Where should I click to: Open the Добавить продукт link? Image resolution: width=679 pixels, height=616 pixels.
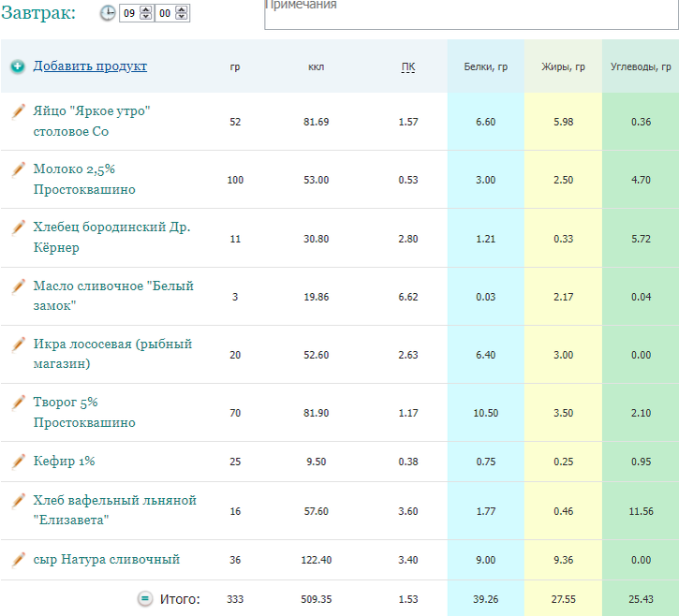90,66
